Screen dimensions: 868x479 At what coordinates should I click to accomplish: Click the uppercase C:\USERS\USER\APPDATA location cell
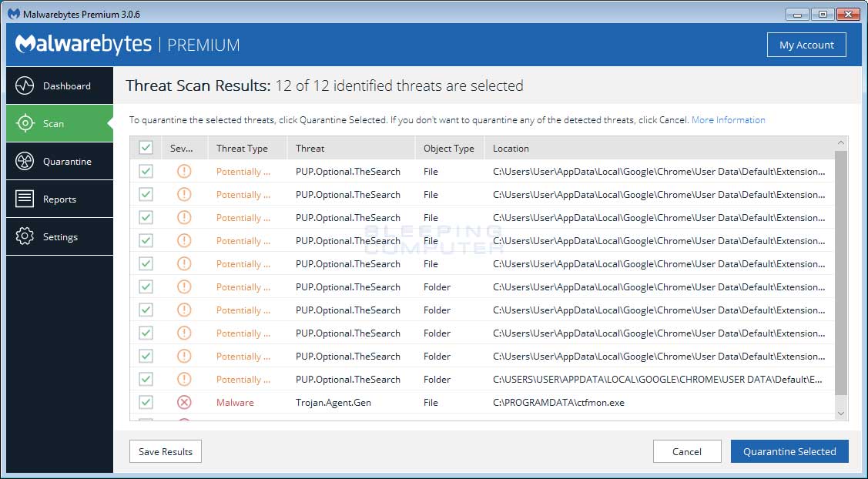click(x=658, y=380)
